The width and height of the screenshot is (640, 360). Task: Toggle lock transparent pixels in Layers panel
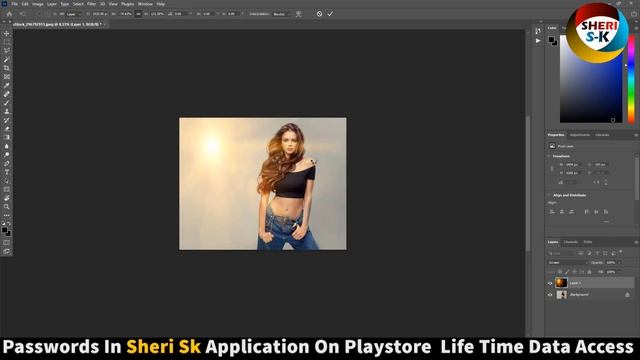(x=560, y=272)
